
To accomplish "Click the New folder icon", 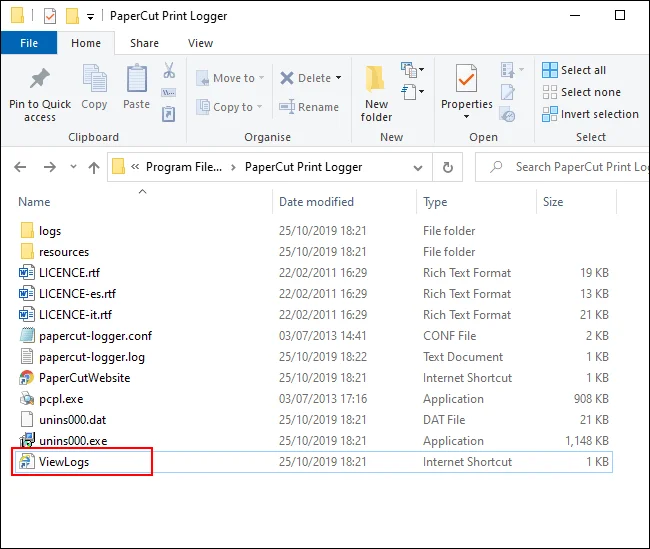I will tap(376, 79).
